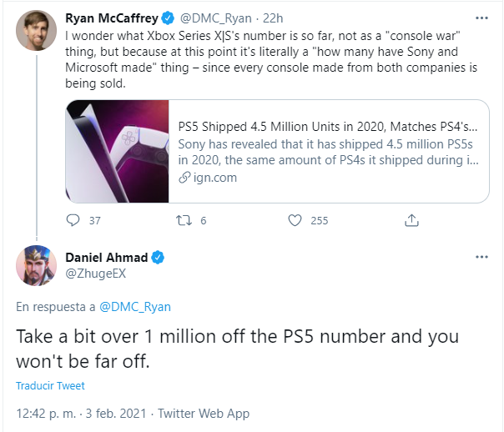Click Ryan McCaffrey's verified badge
Image resolution: width=504 pixels, height=432 pixels.
[x=168, y=18]
